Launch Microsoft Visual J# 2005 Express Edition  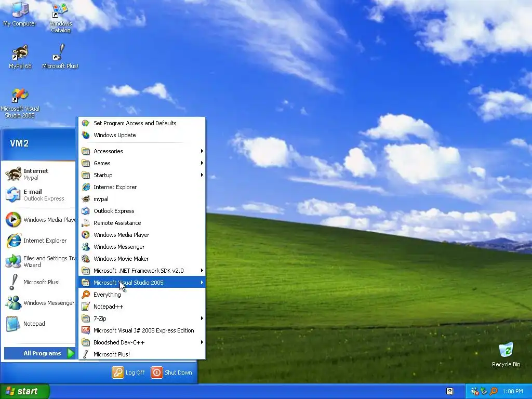(142, 330)
